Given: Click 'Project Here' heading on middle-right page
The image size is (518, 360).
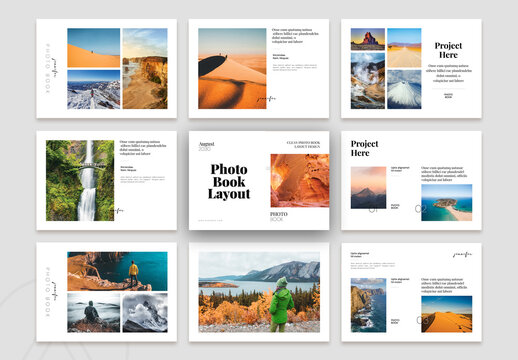Looking at the screenshot, I should point(364,148).
